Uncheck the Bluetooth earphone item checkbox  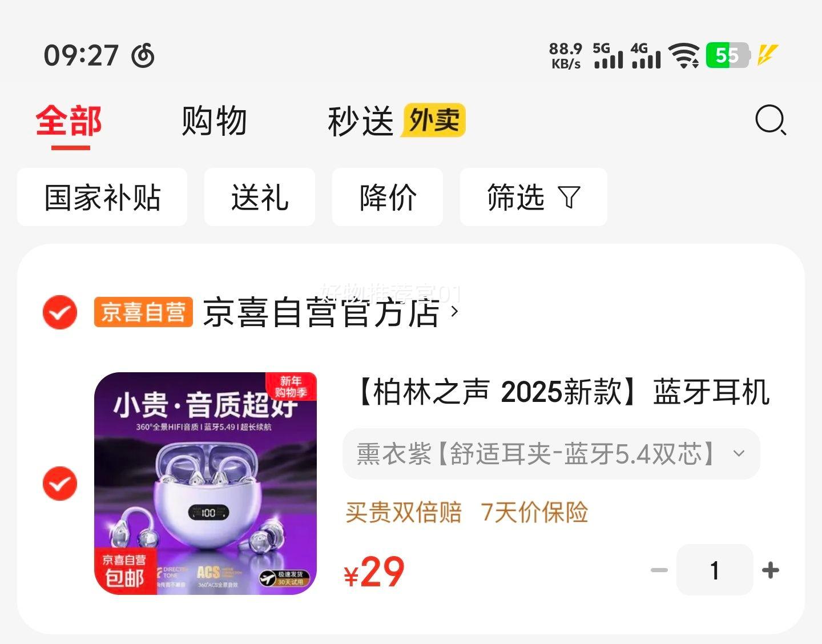click(60, 484)
